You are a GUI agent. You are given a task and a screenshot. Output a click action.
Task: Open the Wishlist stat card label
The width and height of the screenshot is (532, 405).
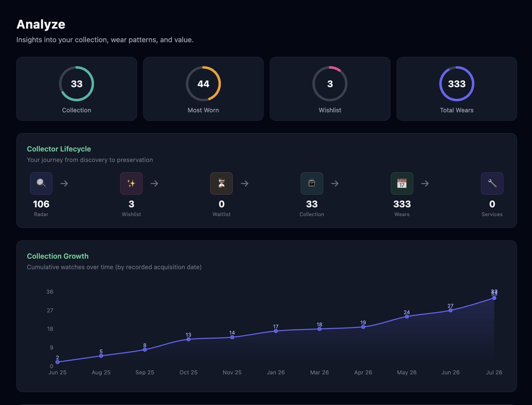click(330, 110)
